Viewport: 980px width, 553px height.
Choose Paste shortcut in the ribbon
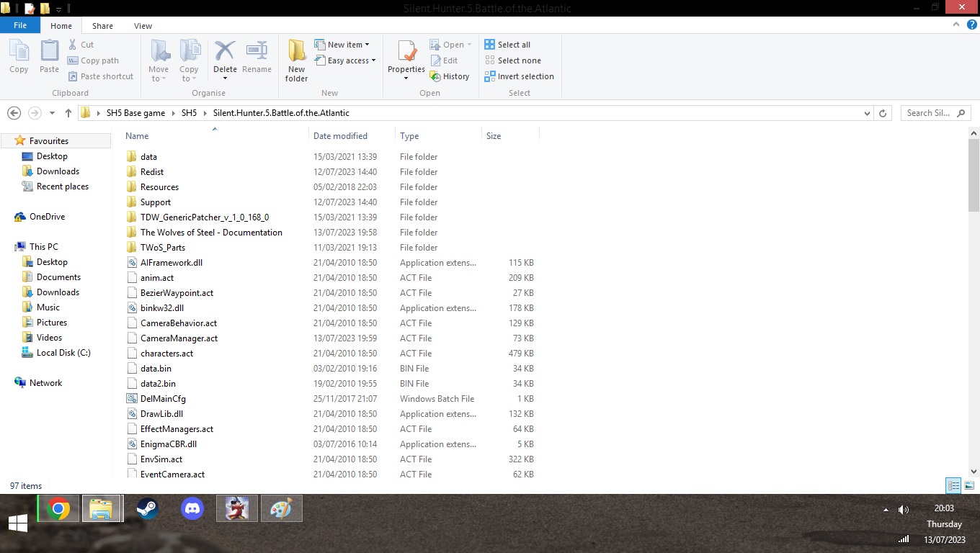[x=101, y=76]
